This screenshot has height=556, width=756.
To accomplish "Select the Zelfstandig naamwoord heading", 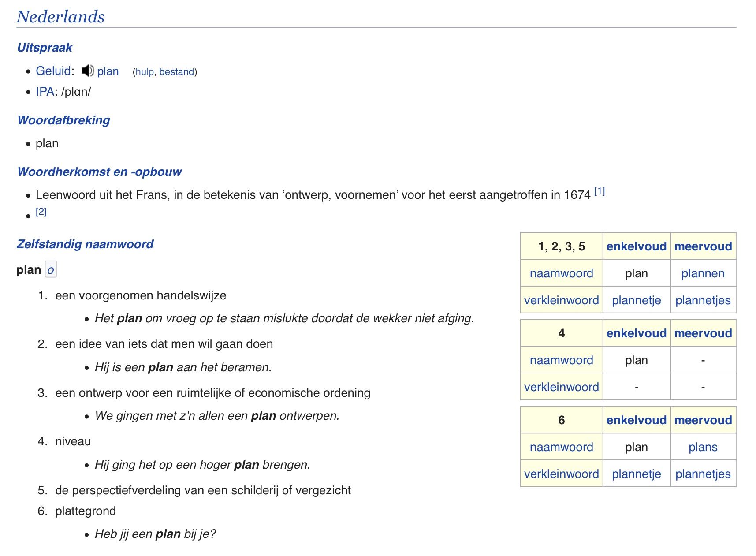I will pos(85,244).
